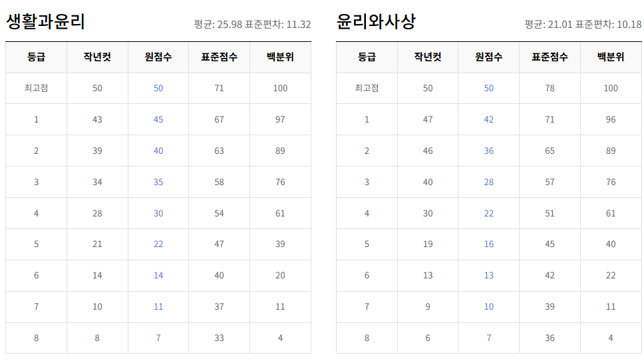Click the 생활과윤리 table title

click(45, 21)
